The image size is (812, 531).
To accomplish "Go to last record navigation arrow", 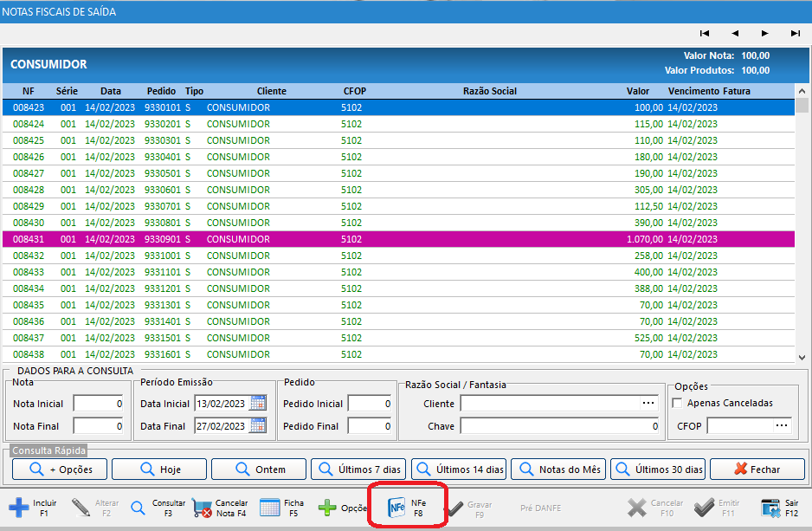I will click(796, 33).
